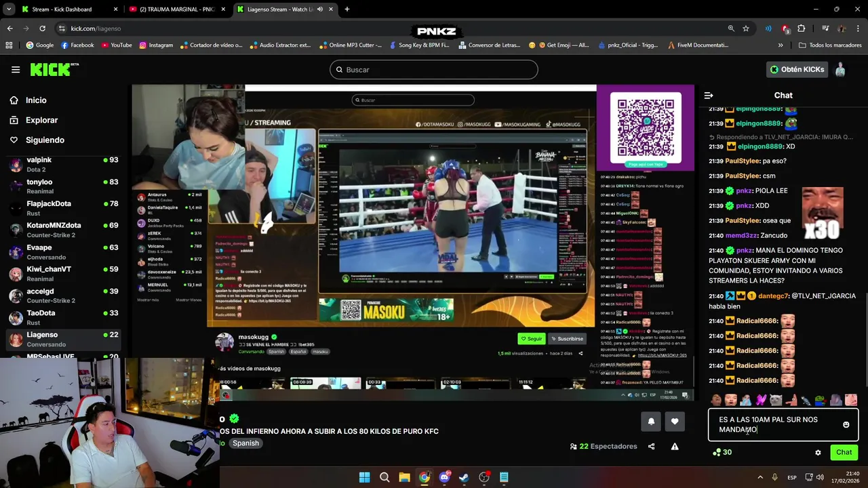This screenshot has height=488, width=868.
Task: Open a new browser tab
Action: tap(347, 9)
